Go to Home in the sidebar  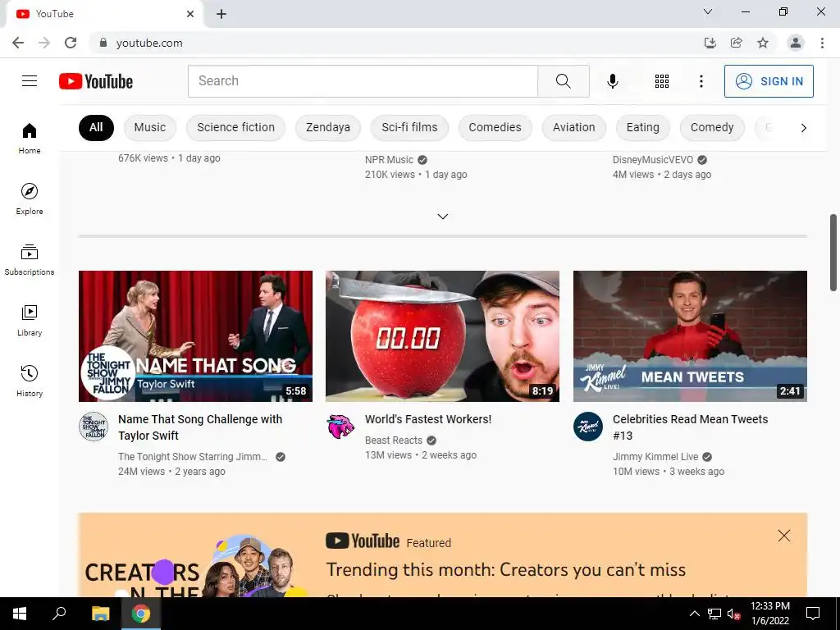pos(30,138)
